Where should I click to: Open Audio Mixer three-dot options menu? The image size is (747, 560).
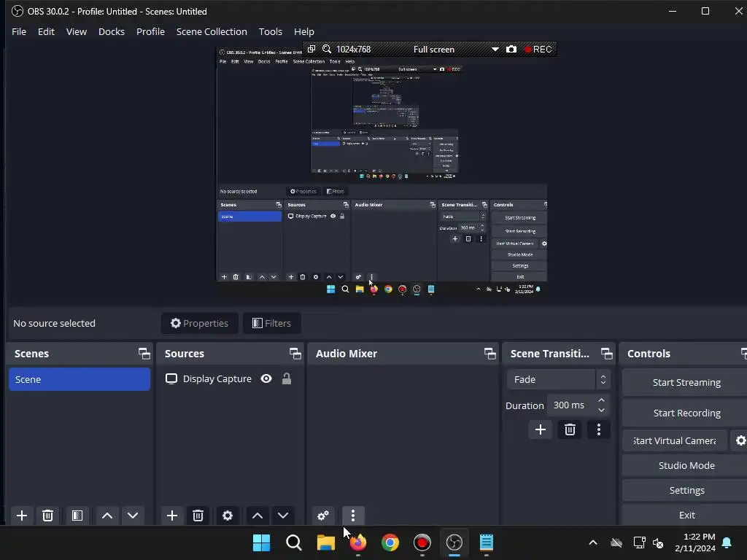click(x=353, y=516)
